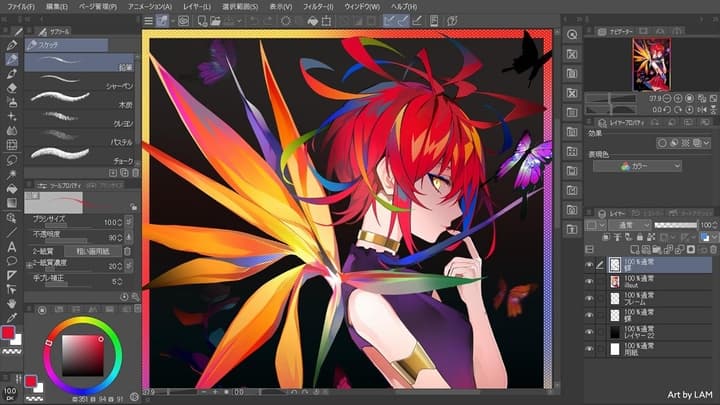Open the 表現色 カラー dropdown
This screenshot has height=405, width=720.
[x=637, y=166]
